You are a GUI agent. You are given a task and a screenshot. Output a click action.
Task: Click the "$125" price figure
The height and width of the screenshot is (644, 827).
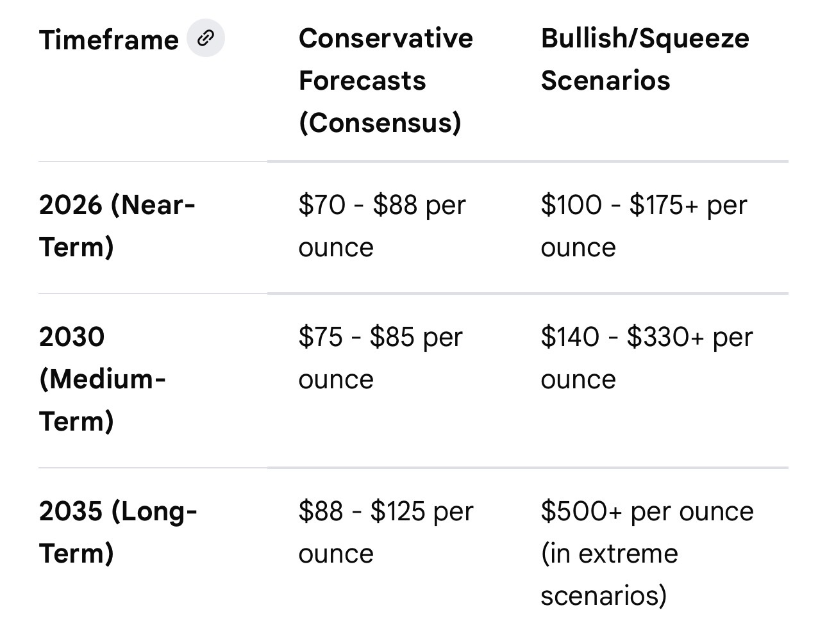coord(397,511)
